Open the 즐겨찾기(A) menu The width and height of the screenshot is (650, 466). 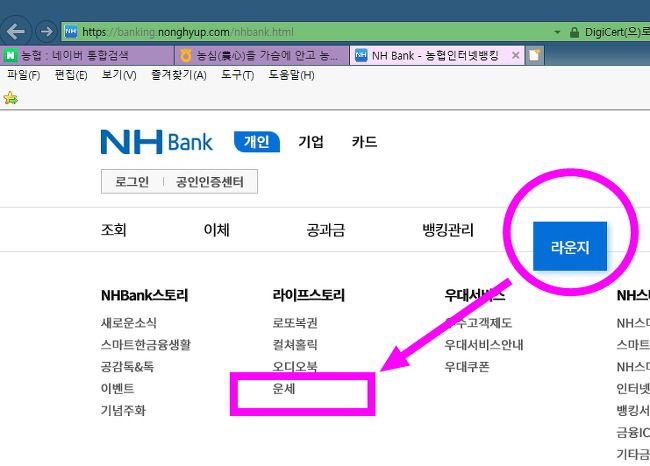click(x=179, y=75)
